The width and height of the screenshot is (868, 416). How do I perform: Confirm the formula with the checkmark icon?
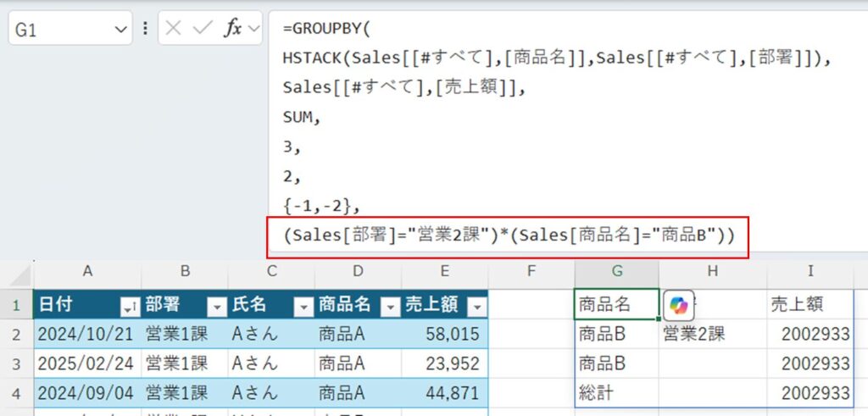point(202,28)
